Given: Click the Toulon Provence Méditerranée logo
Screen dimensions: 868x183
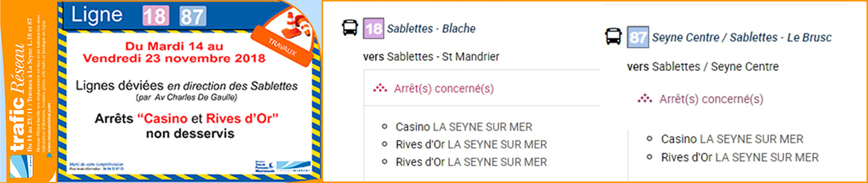Looking at the screenshot, I should tap(264, 167).
